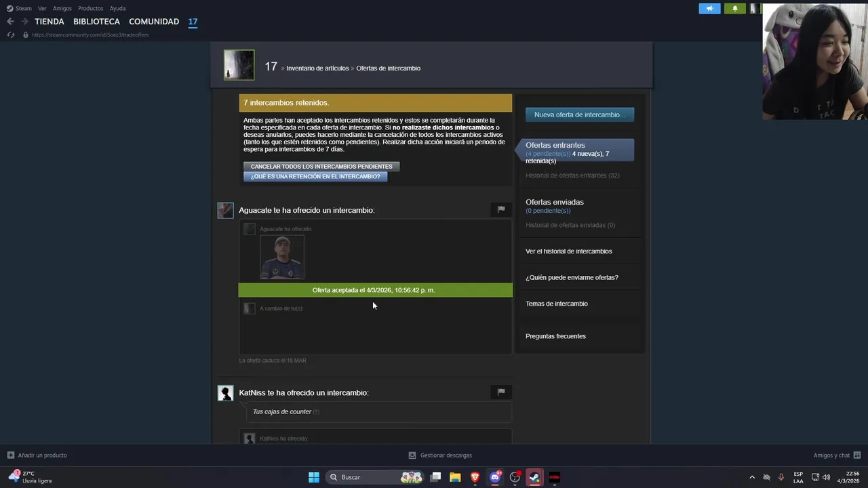The height and width of the screenshot is (488, 868).
Task: Open ¿Quién puede enviarme ofertas?
Action: pyautogui.click(x=572, y=277)
